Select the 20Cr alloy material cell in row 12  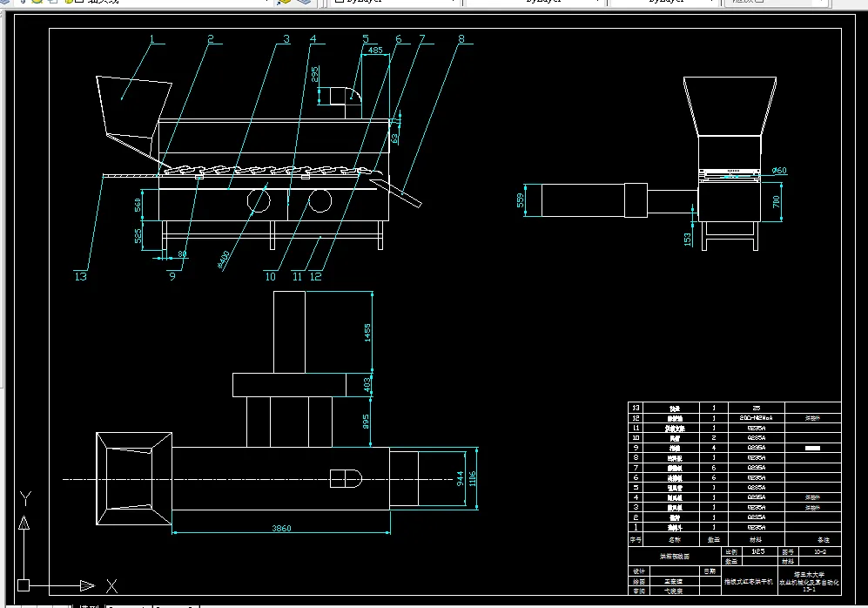click(757, 417)
